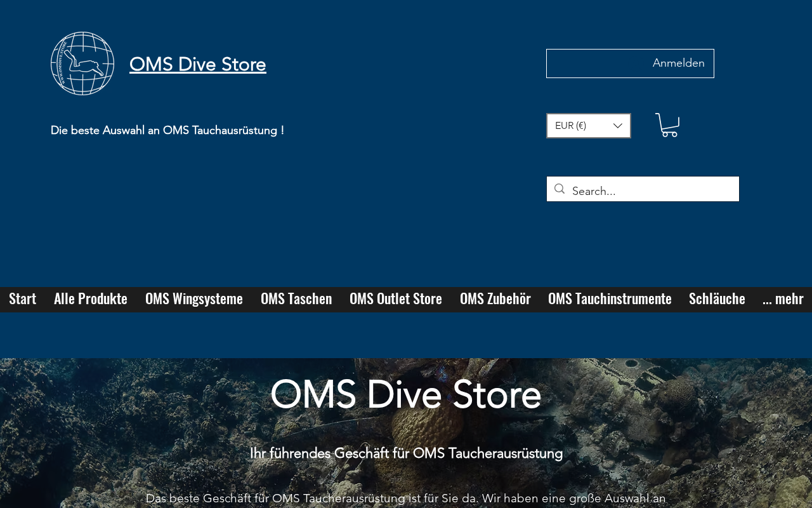Open Alle Produkte in navigation
This screenshot has height=508, width=812.
[91, 298]
